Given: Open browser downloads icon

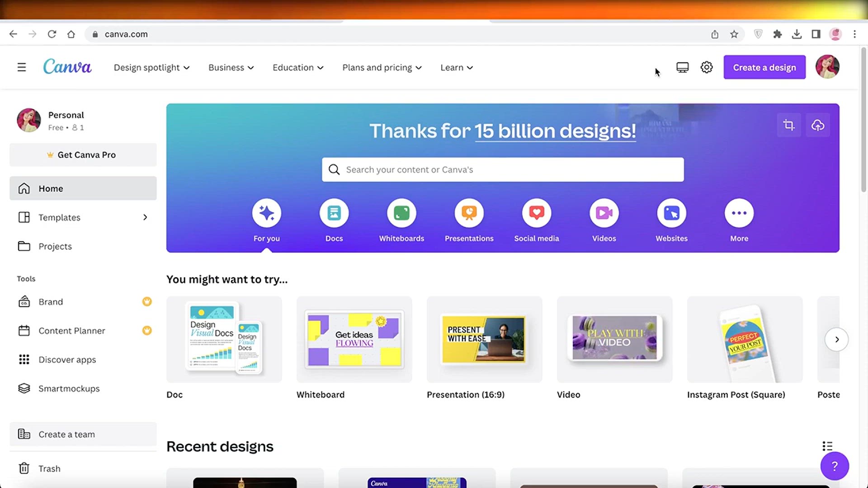Looking at the screenshot, I should [x=797, y=34].
